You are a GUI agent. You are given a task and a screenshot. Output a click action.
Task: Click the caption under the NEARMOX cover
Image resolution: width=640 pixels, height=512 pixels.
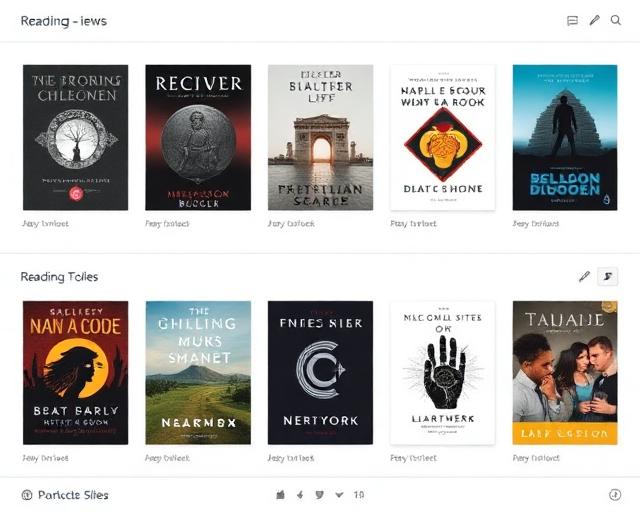pos(167,458)
